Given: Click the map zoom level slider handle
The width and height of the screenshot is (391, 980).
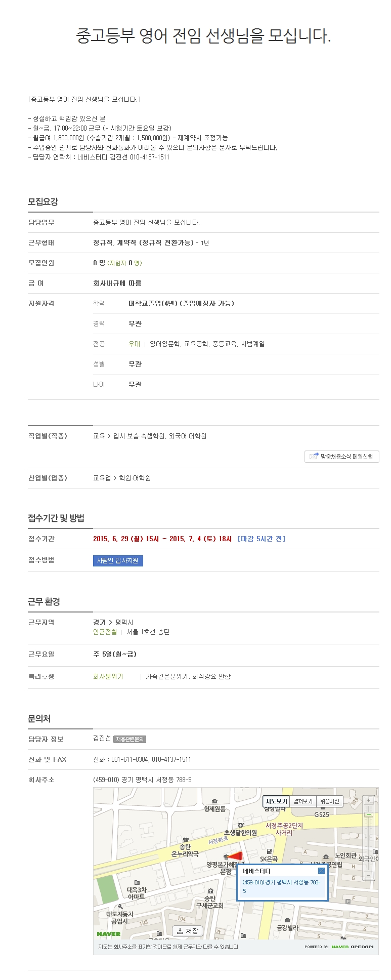Looking at the screenshot, I should (369, 814).
